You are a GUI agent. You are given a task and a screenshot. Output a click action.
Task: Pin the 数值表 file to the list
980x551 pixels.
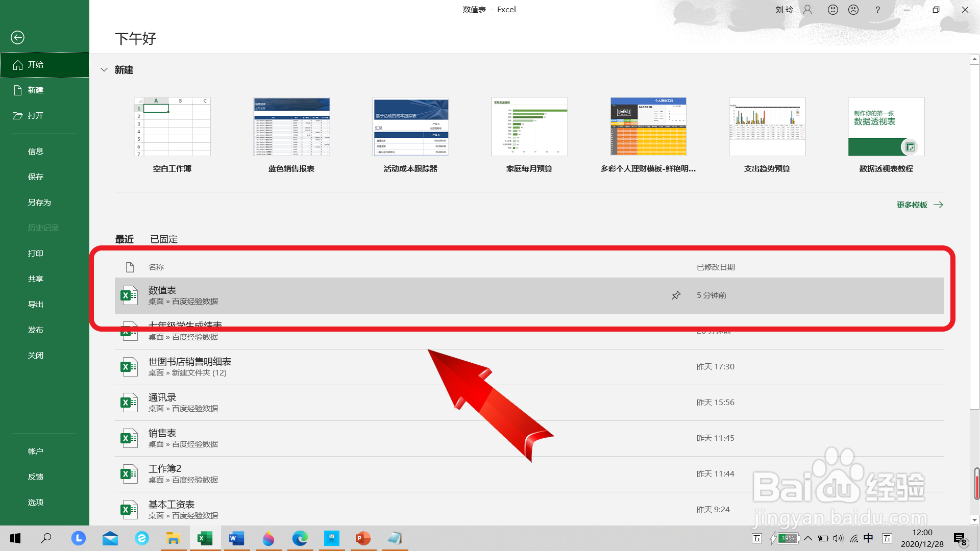click(x=676, y=295)
